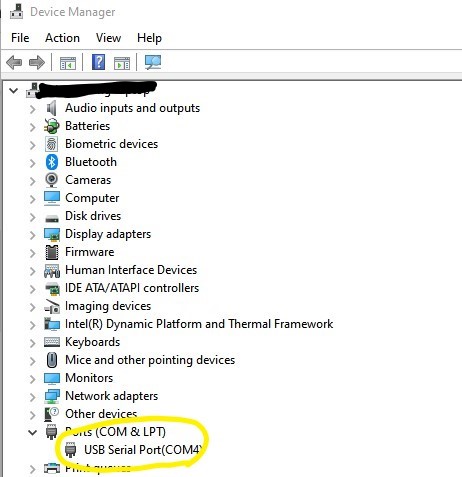The height and width of the screenshot is (477, 462).
Task: Expand the Audio inputs and outputs node
Action: 32,109
